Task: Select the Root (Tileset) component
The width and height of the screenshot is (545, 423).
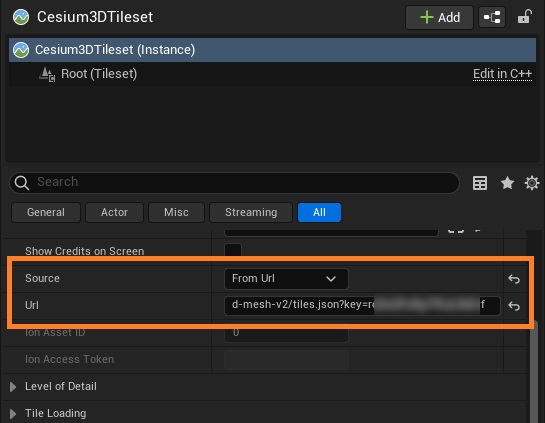Action: point(99,74)
